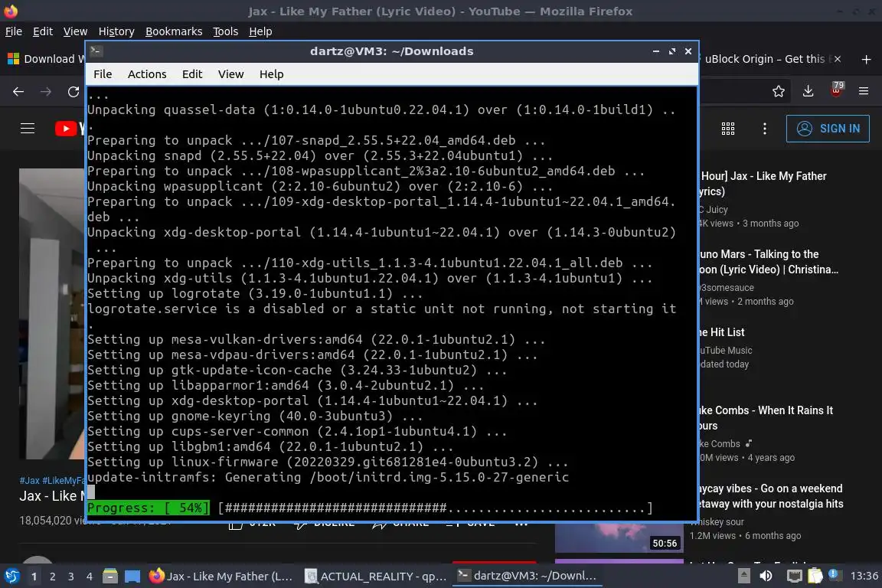The image size is (882, 588).
Task: Bookmark this page with the star icon
Action: 779,91
